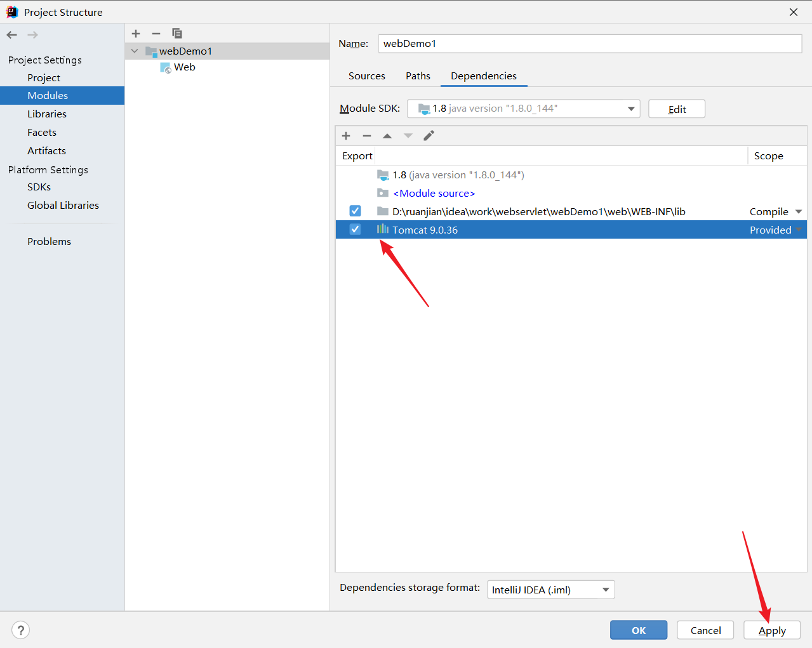Go forward with the right arrow icon
The image size is (812, 648).
click(32, 35)
